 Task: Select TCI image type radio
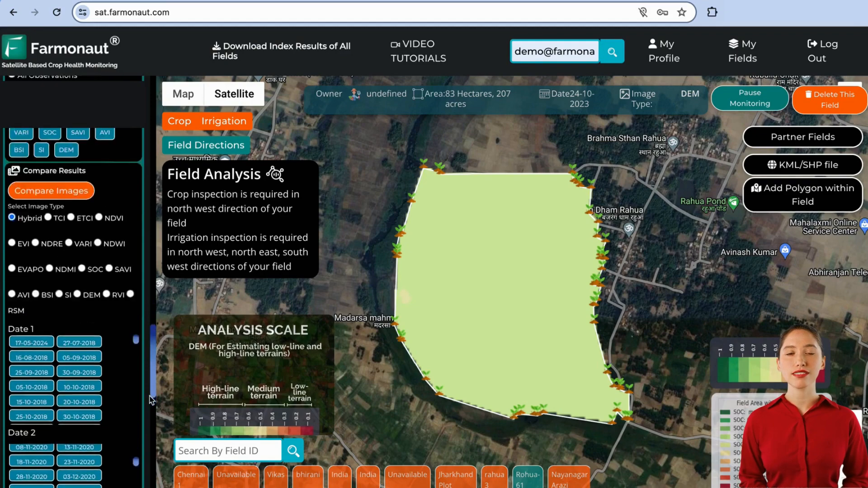click(48, 217)
